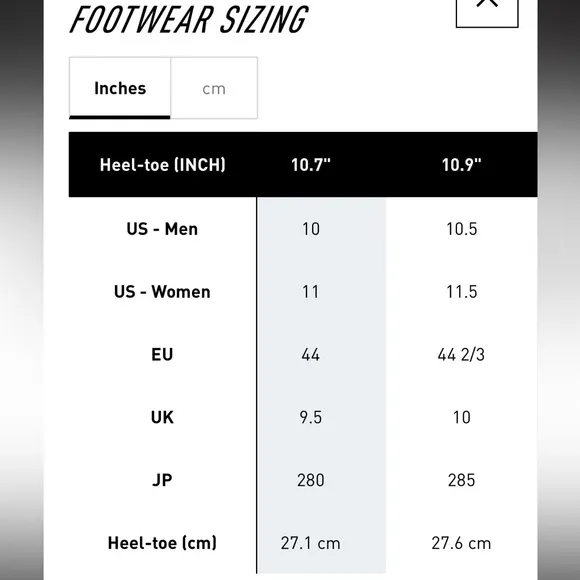Pick US Women size 11

coord(311,292)
